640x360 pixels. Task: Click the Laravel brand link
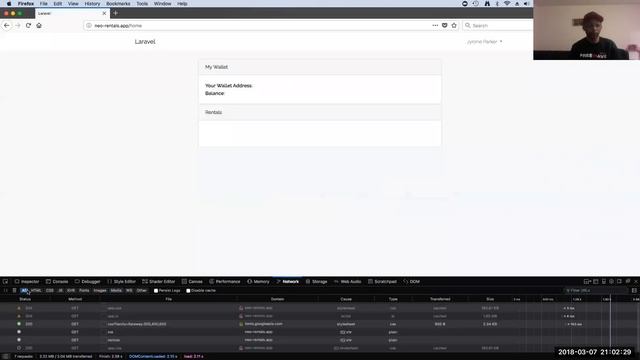pos(145,42)
